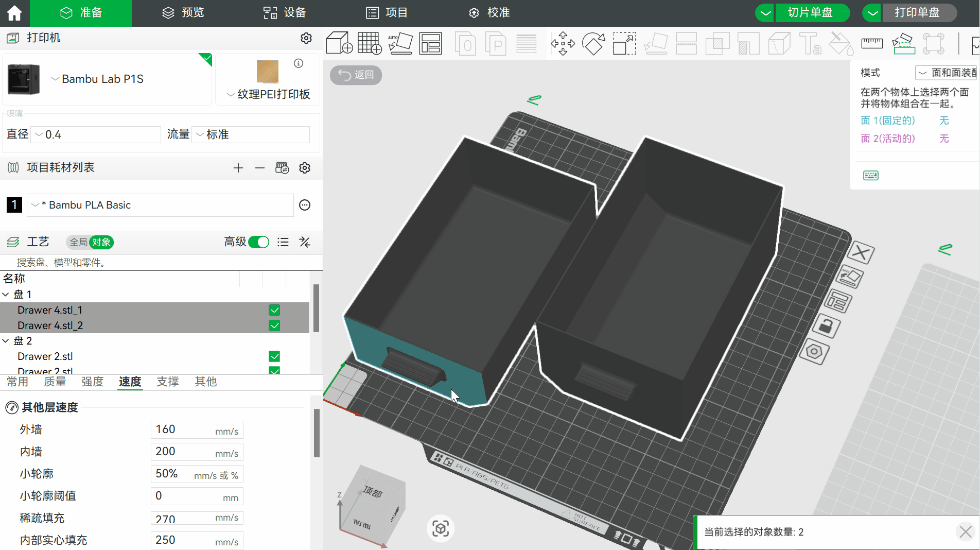Screen dimensions: 980x550
Task: Click the compare presets icon
Action: click(305, 242)
